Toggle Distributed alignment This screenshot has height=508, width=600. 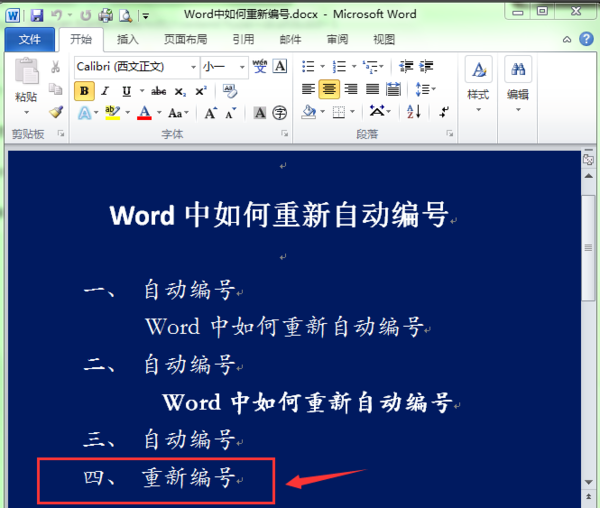[x=393, y=89]
